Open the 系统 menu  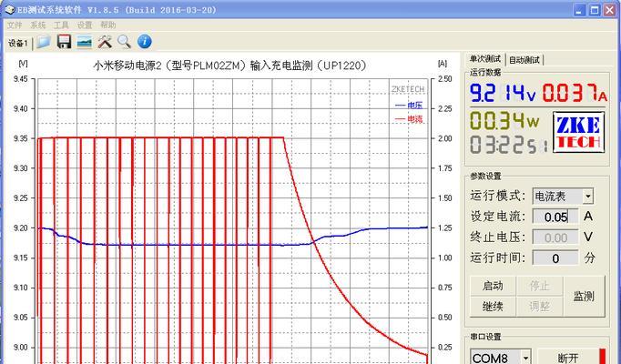click(x=38, y=25)
